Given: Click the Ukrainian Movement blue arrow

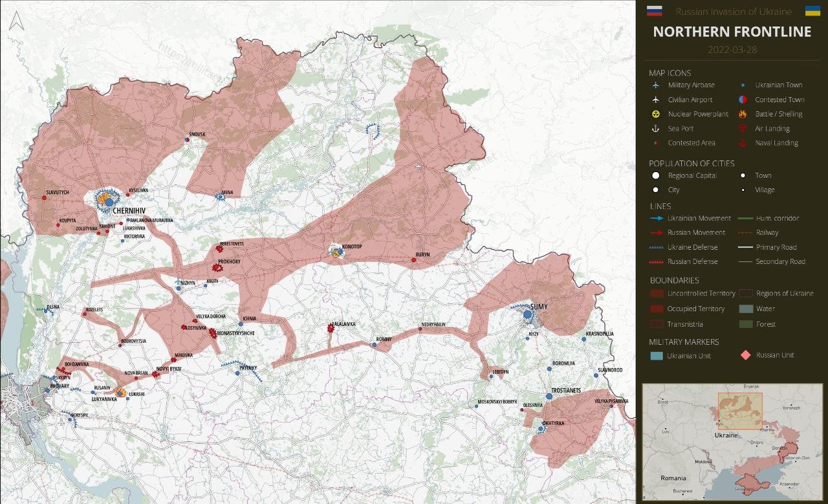Looking at the screenshot, I should coord(657,219).
